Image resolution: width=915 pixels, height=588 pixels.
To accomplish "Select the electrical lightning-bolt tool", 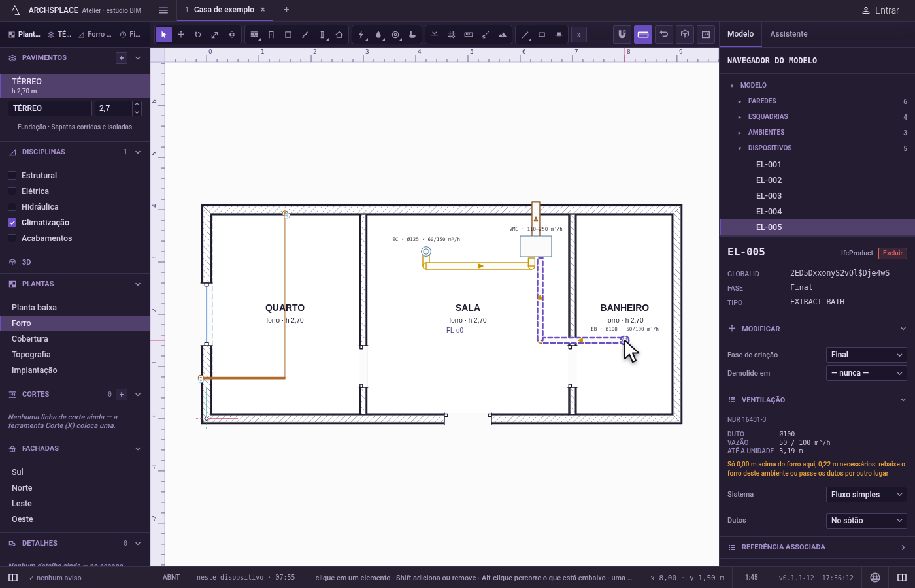I will [361, 35].
